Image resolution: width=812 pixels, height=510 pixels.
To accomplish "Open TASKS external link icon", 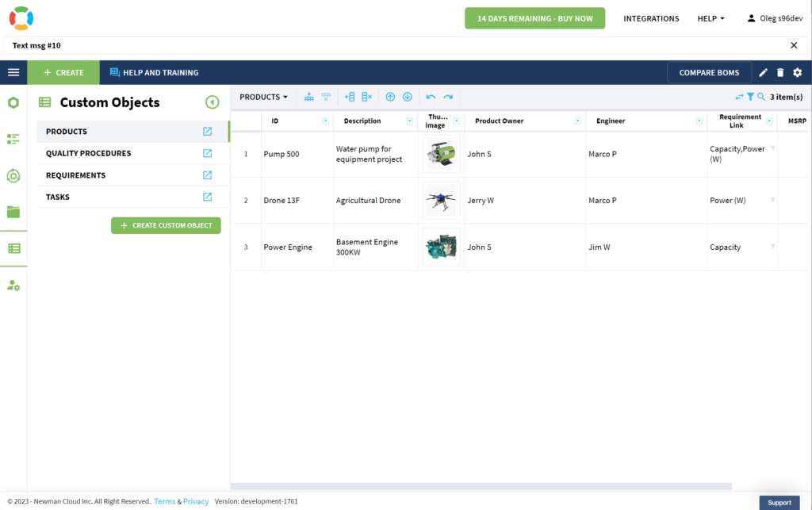I will tap(207, 197).
